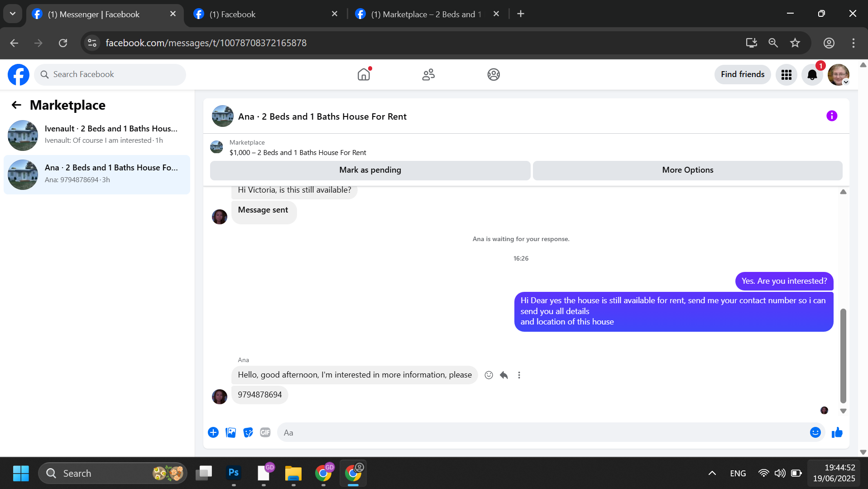Focus the message input field Aa
Image resolution: width=868 pixels, height=489 pixels.
542,433
